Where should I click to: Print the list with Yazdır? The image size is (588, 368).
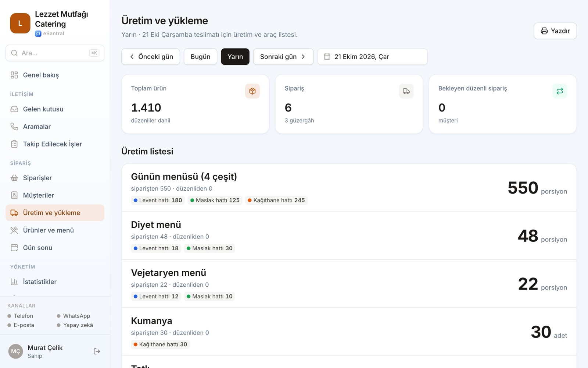(555, 31)
